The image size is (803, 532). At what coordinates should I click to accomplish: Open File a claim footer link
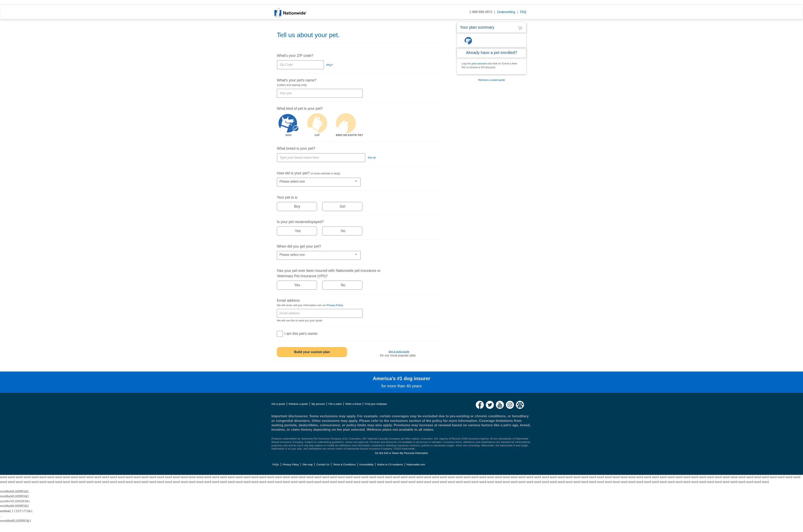point(335,404)
